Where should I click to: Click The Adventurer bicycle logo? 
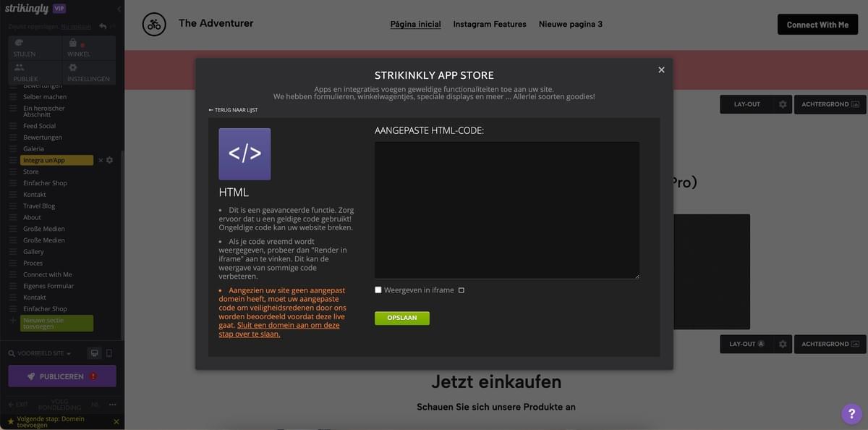click(x=153, y=23)
